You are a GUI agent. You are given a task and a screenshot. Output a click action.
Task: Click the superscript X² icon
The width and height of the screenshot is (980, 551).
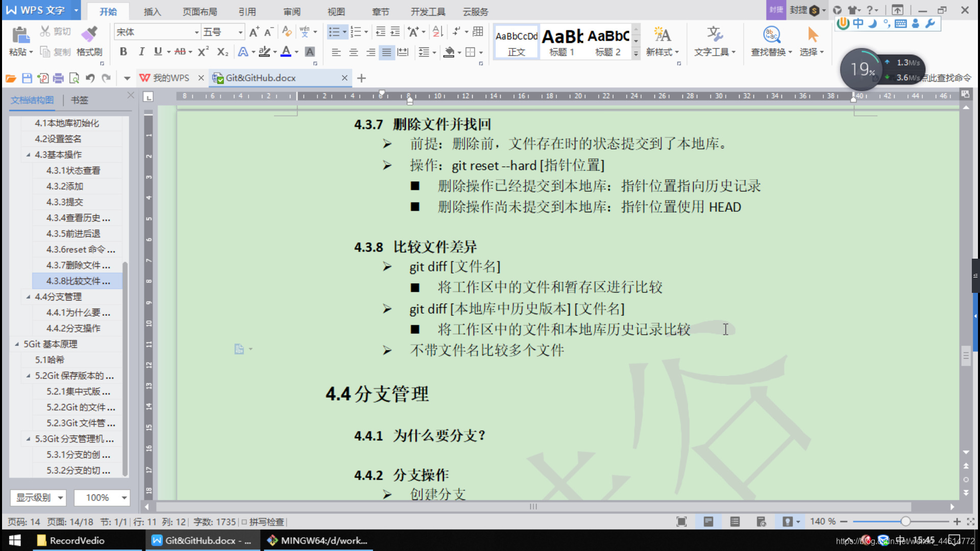tap(203, 52)
